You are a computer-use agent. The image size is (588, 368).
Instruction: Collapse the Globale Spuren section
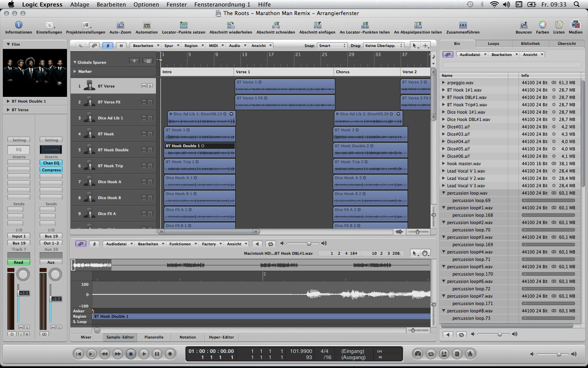tap(75, 62)
